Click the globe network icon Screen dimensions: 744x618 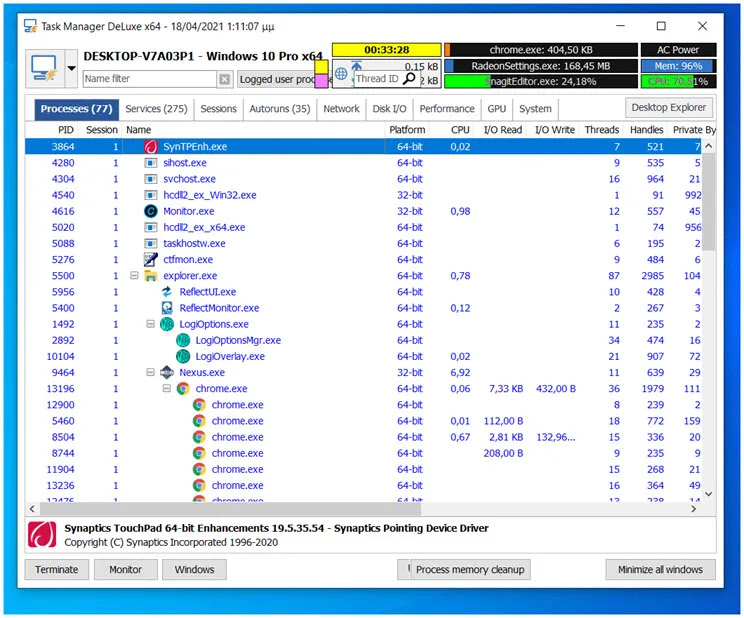(341, 74)
